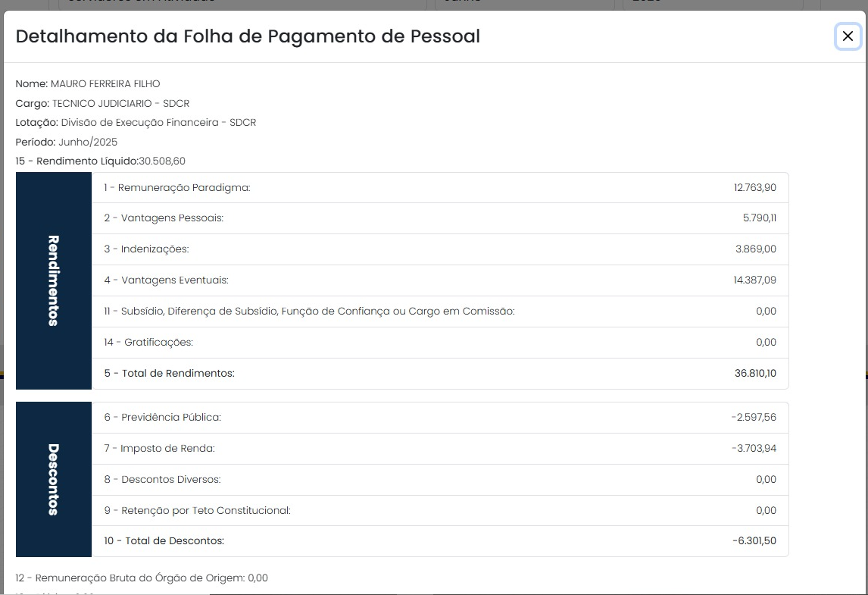868x595 pixels.
Task: Close the payroll detail dialog
Action: (848, 36)
